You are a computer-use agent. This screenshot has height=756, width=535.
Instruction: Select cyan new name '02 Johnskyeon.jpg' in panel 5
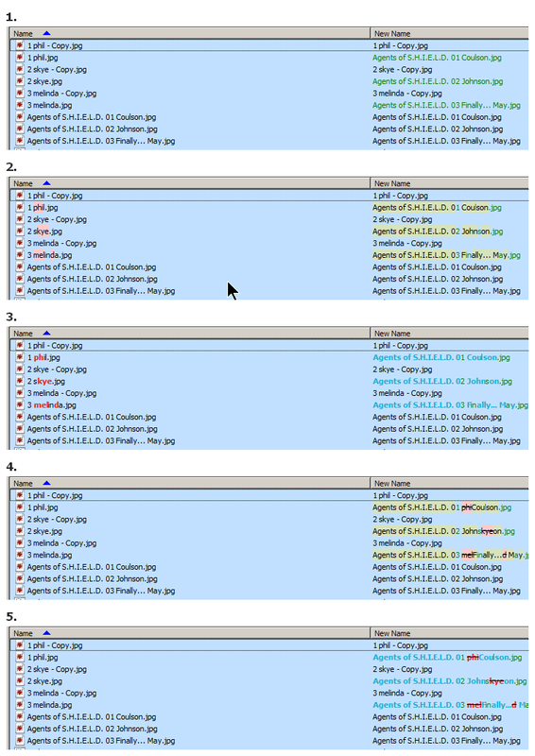(450, 681)
